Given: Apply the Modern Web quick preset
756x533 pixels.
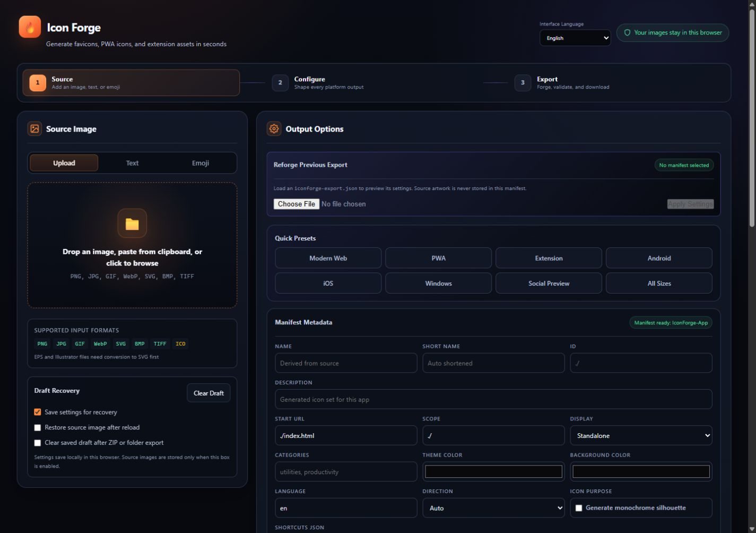Looking at the screenshot, I should [x=328, y=258].
